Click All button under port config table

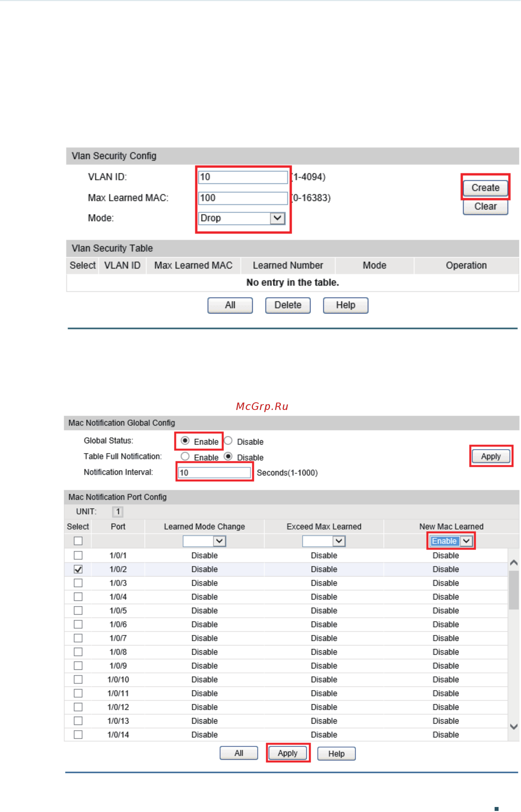pos(239,753)
